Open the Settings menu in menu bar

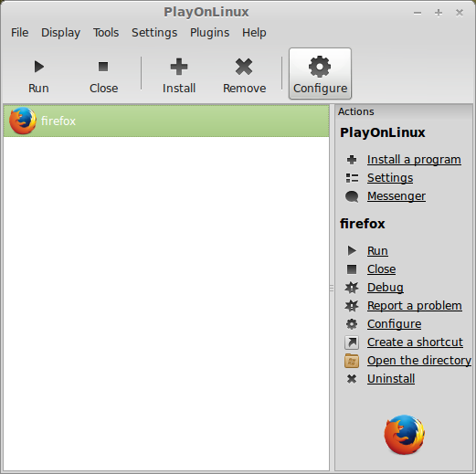(154, 33)
